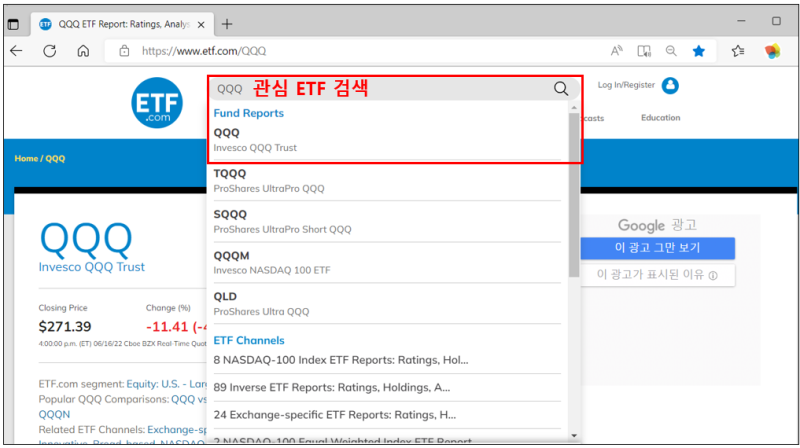
Task: Open tab actions menu icon
Action: click(13, 24)
